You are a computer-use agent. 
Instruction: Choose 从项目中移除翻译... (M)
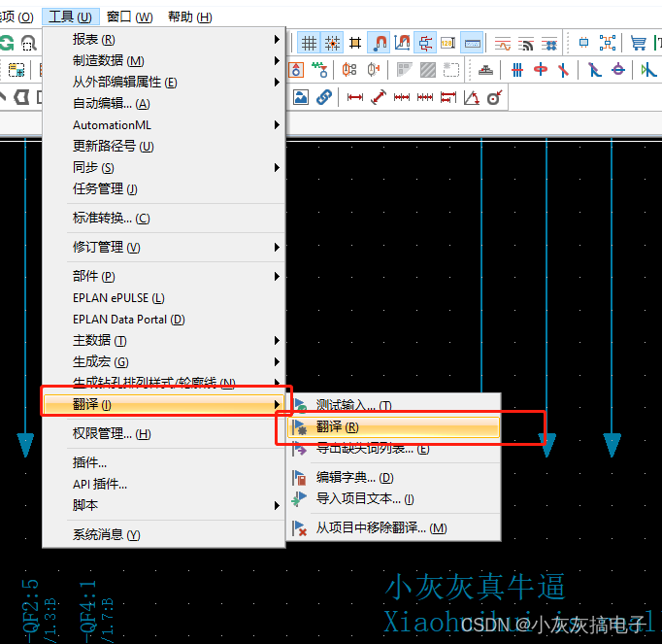coord(393,527)
